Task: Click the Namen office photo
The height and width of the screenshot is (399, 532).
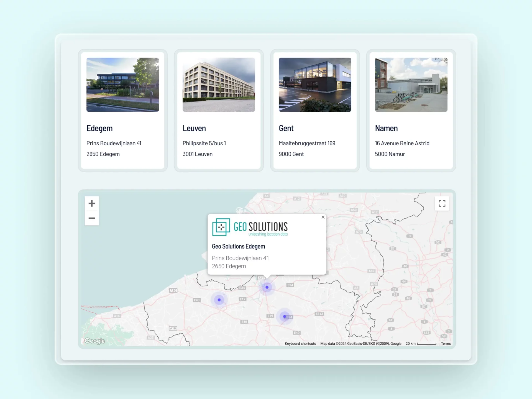Action: (x=411, y=85)
